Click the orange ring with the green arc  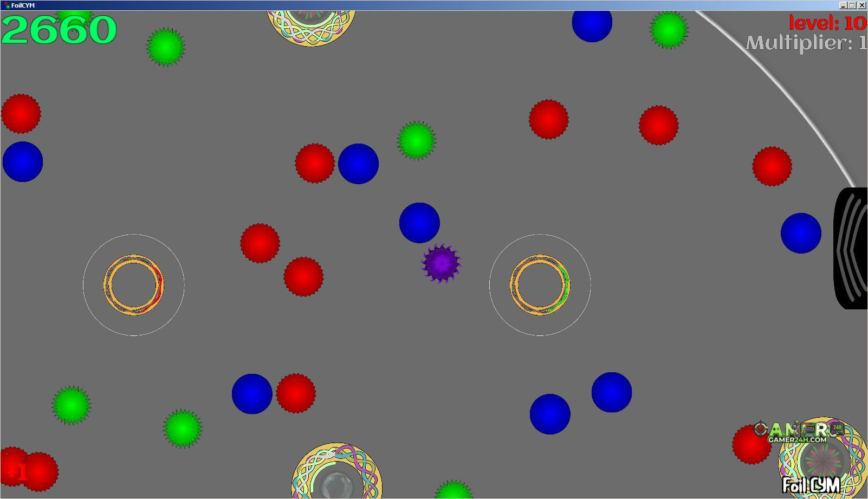(540, 284)
